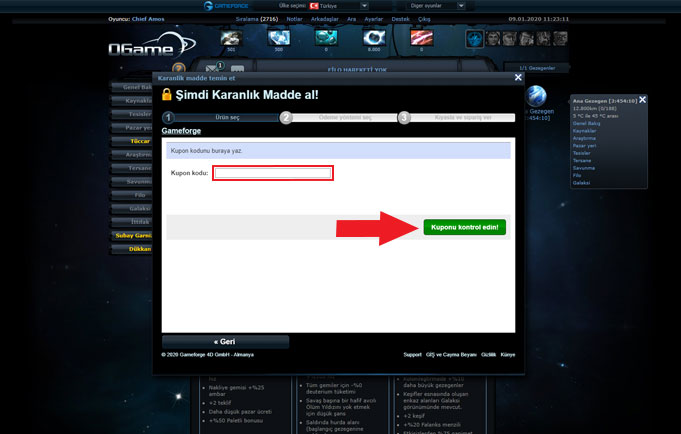
Task: Select the home planet globe icon
Action: pyautogui.click(x=536, y=96)
